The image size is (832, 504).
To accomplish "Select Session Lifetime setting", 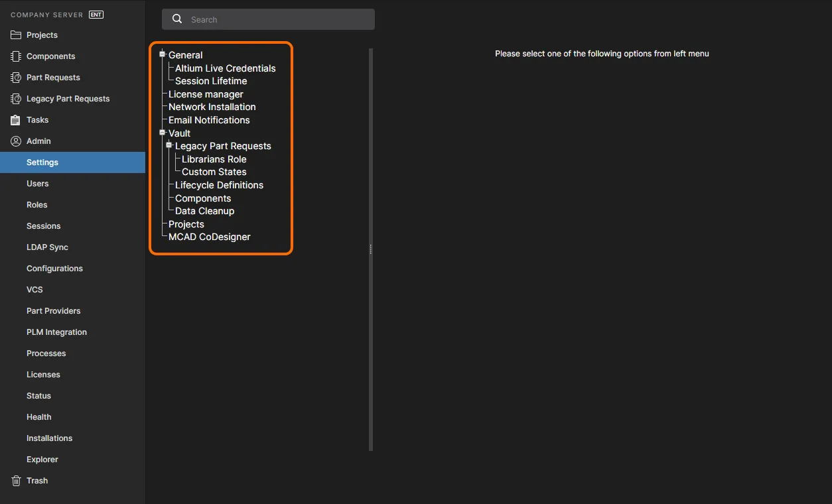I will click(211, 81).
